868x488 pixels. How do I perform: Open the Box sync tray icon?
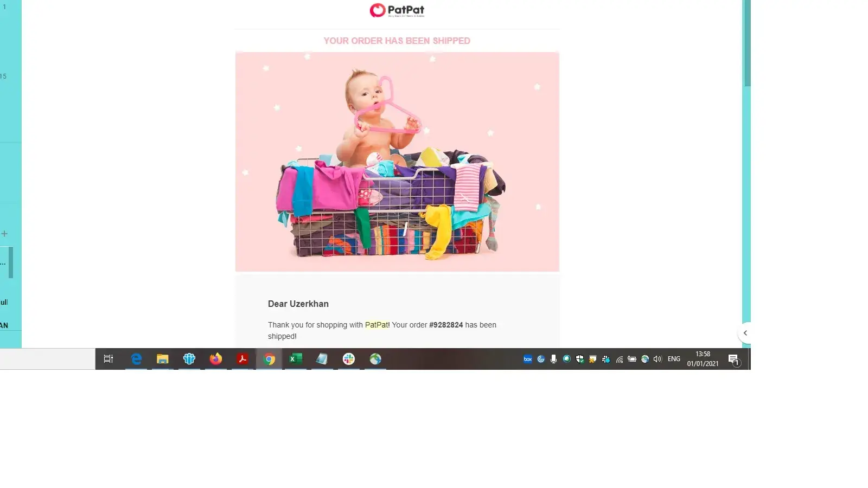pos(528,359)
